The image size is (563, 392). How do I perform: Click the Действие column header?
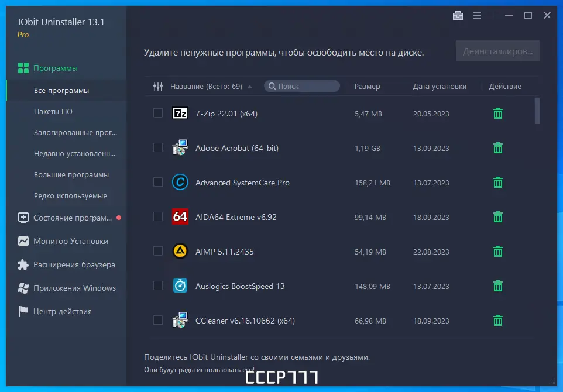505,87
